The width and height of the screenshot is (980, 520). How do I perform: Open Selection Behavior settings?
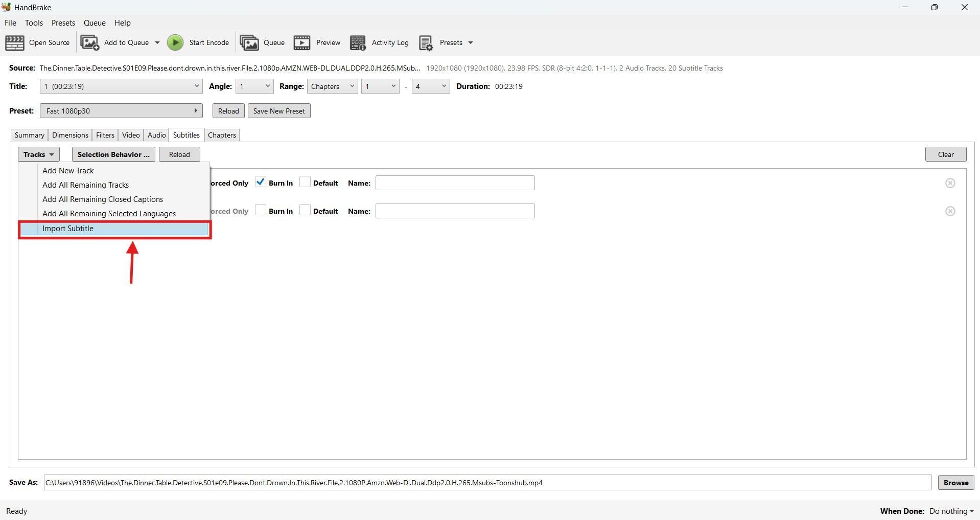pyautogui.click(x=113, y=154)
